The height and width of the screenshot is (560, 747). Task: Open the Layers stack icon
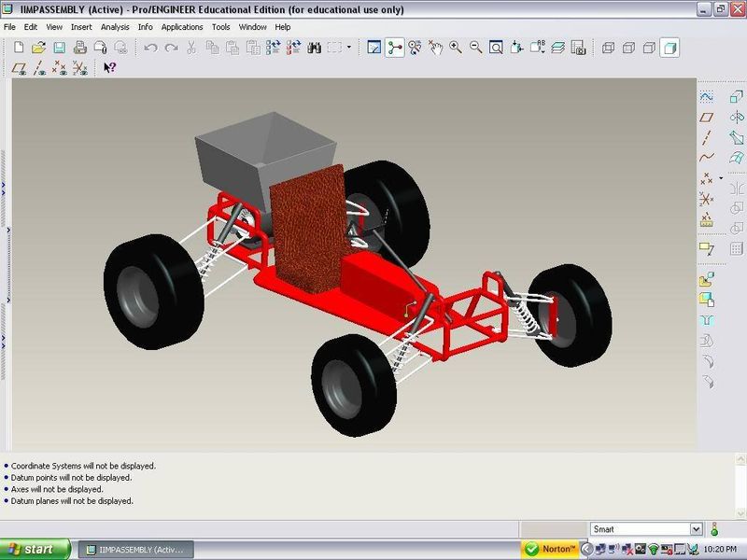pos(557,48)
